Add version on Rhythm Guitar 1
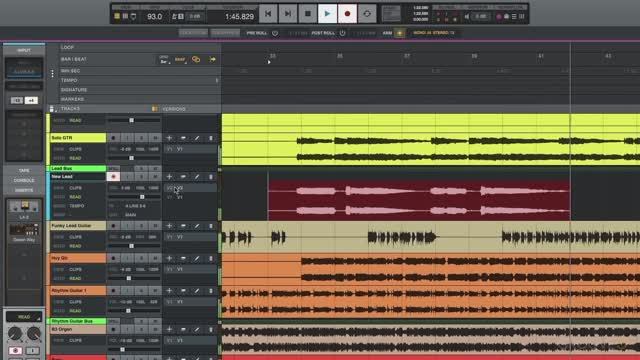This screenshot has height=360, width=640. coord(169,291)
